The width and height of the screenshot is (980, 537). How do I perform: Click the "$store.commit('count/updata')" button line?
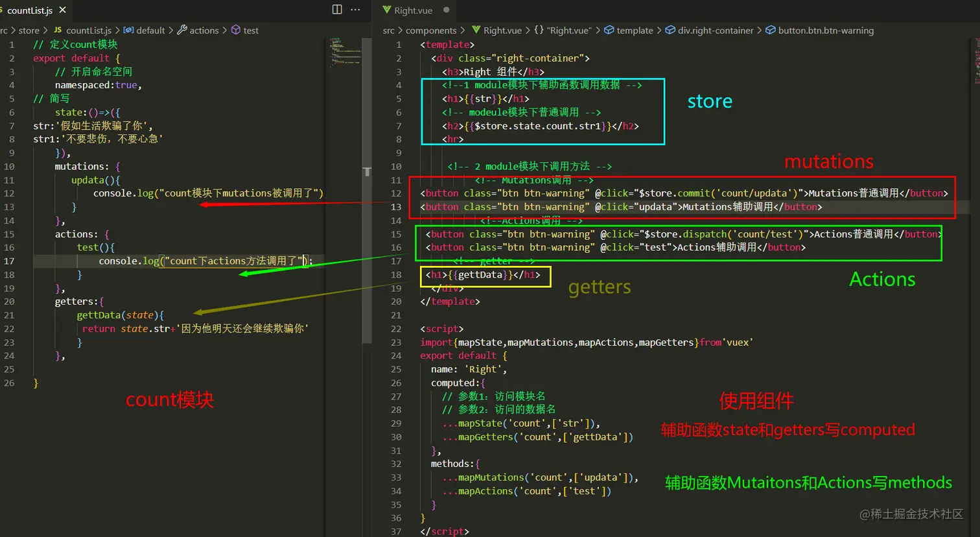[x=684, y=193]
